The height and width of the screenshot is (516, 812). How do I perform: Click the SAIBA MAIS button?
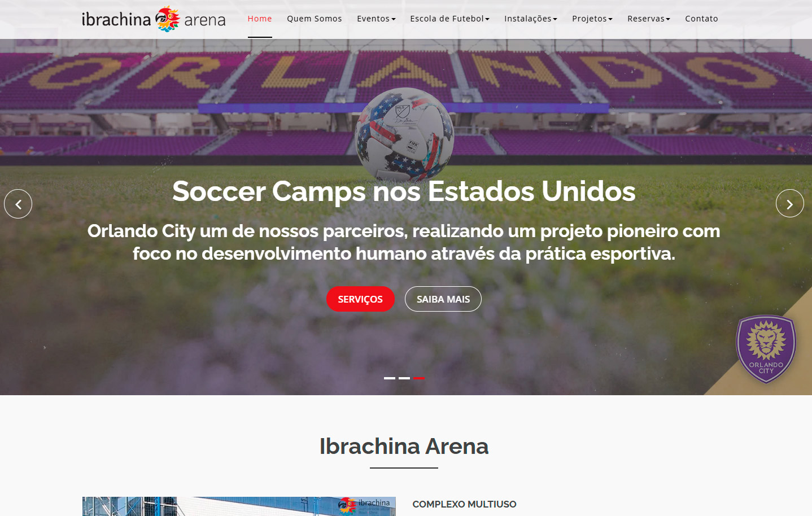coord(443,299)
